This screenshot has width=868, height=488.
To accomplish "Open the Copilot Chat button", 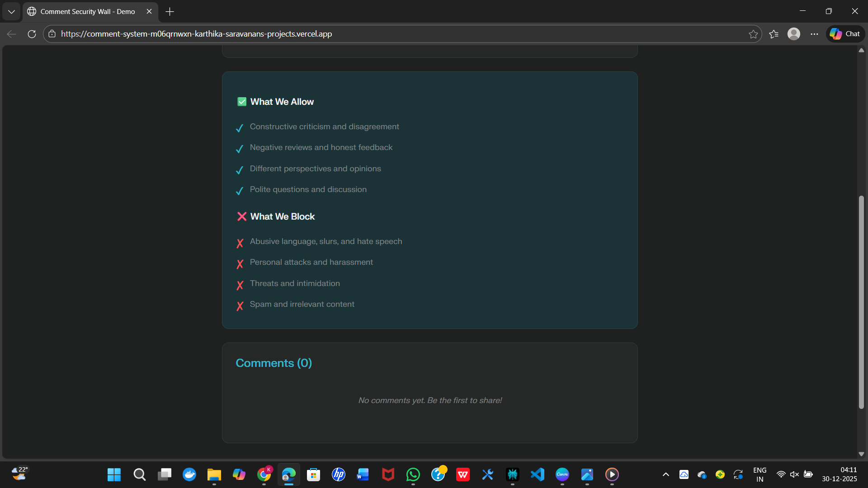I will [845, 34].
